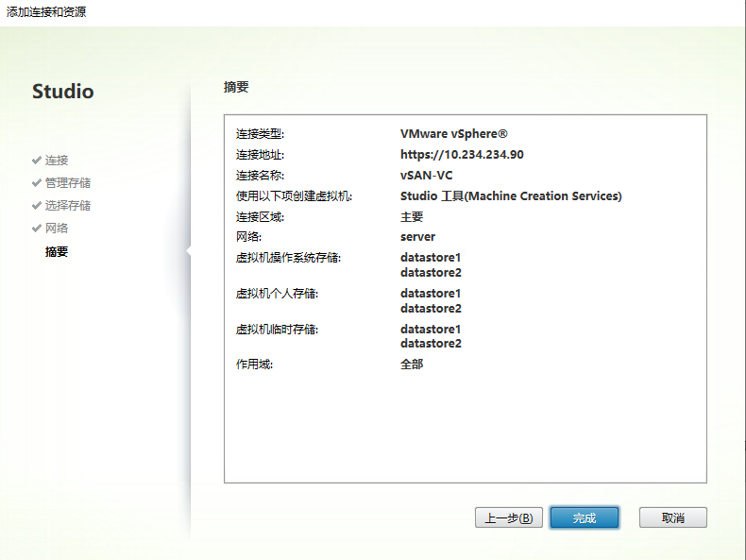The width and height of the screenshot is (746, 560).
Task: Click the 作用域 value 全部
Action: (x=412, y=365)
